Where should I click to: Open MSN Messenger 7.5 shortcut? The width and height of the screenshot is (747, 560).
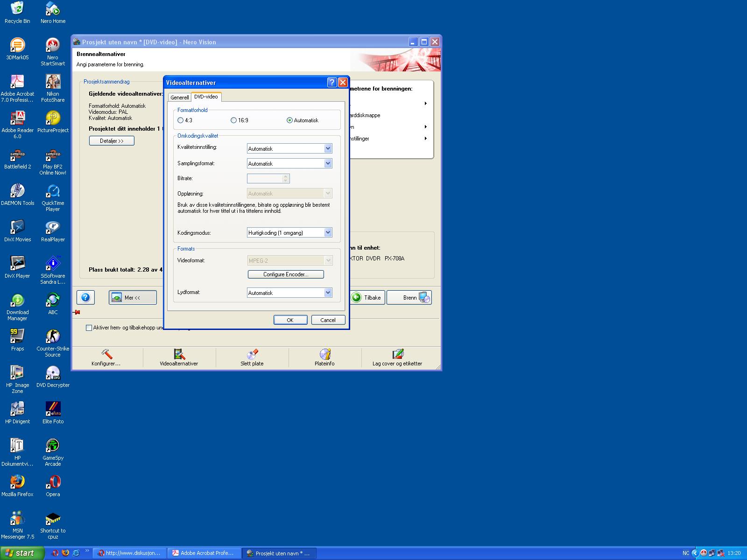click(x=17, y=525)
